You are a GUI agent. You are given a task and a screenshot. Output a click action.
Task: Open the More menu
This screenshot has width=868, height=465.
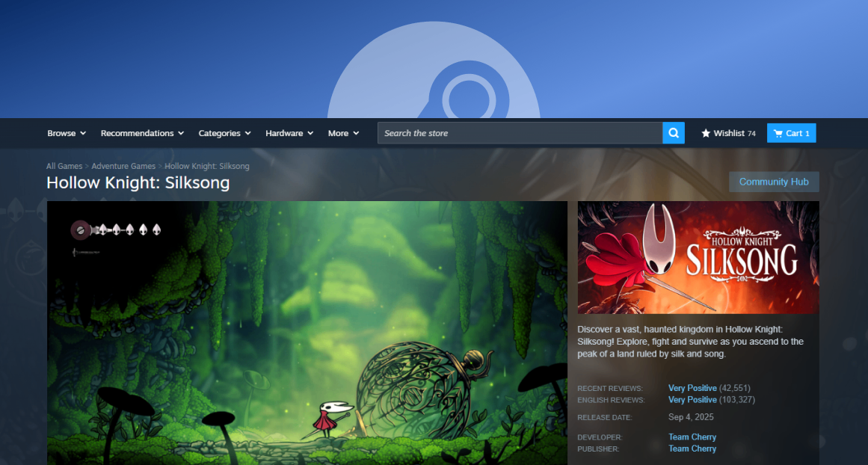[343, 133]
